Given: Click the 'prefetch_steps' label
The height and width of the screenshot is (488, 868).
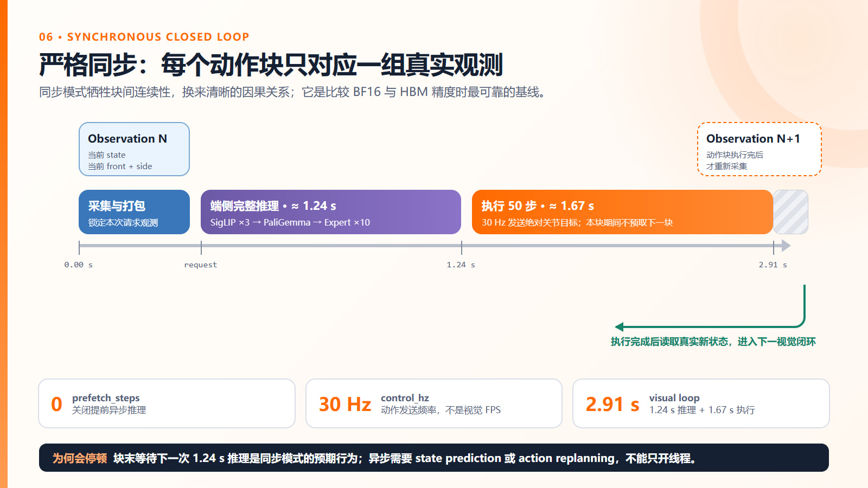Looking at the screenshot, I should coord(106,398).
